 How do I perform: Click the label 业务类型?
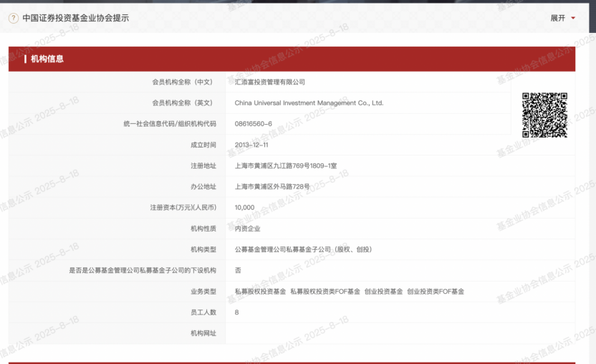point(203,292)
